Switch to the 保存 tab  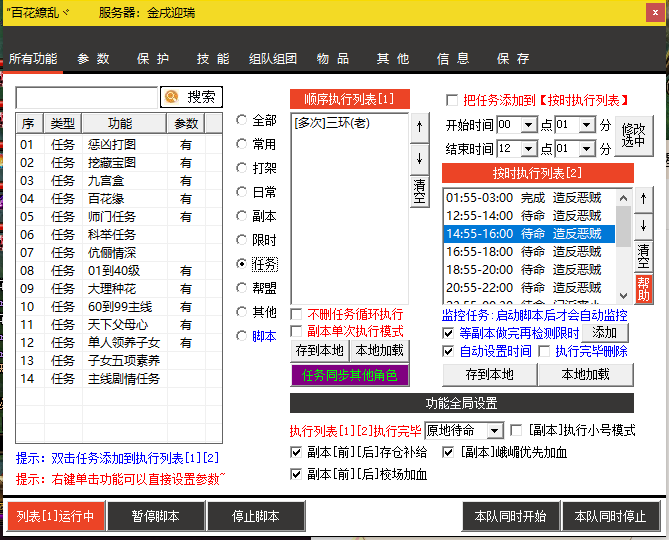click(x=513, y=59)
